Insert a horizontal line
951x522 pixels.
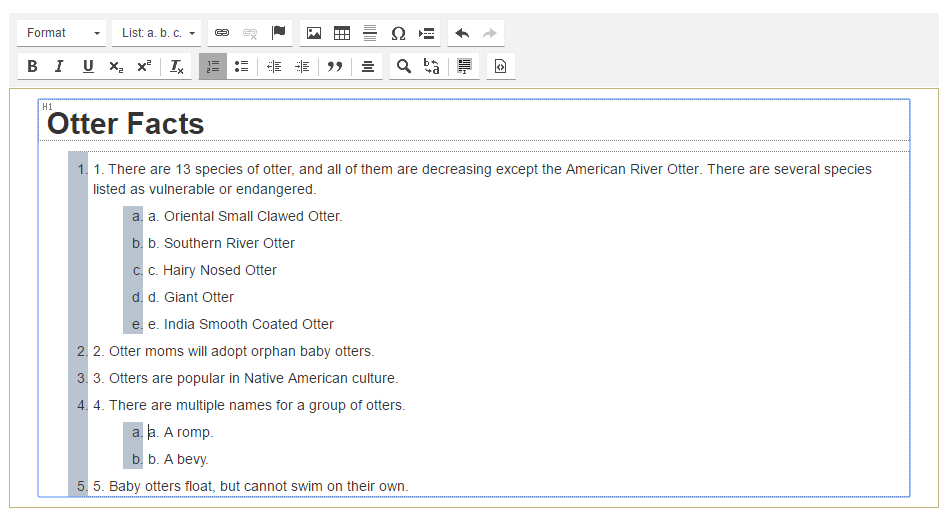pos(370,33)
